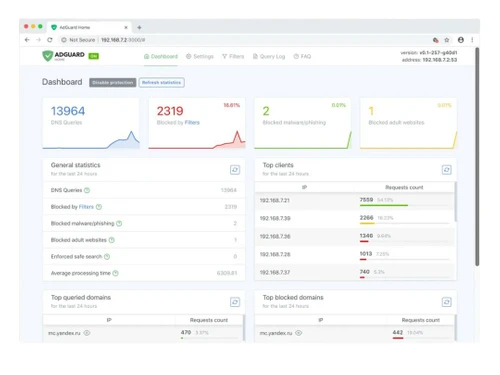Open the browser three-dot menu

point(472,40)
